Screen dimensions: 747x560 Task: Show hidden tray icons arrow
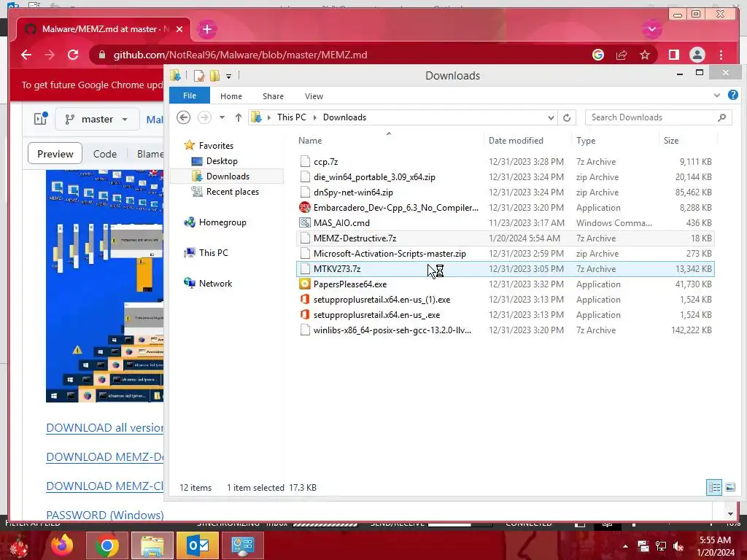625,546
